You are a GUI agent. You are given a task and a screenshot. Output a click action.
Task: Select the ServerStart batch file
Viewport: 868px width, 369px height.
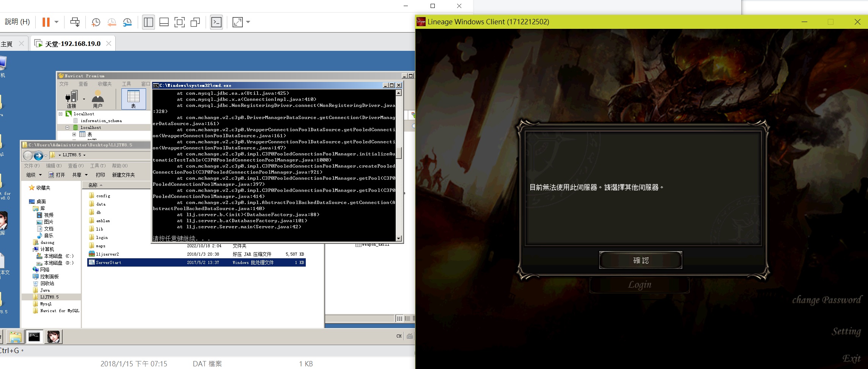coord(197,262)
